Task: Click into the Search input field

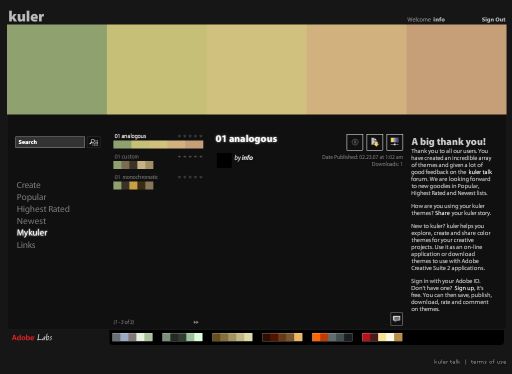Action: pyautogui.click(x=50, y=142)
